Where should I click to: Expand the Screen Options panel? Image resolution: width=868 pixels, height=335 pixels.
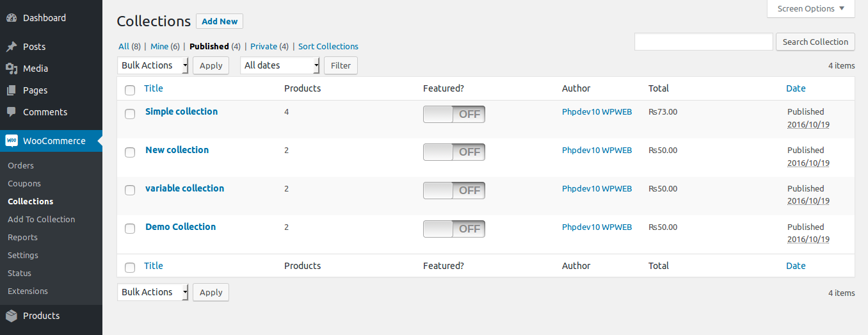[x=810, y=9]
